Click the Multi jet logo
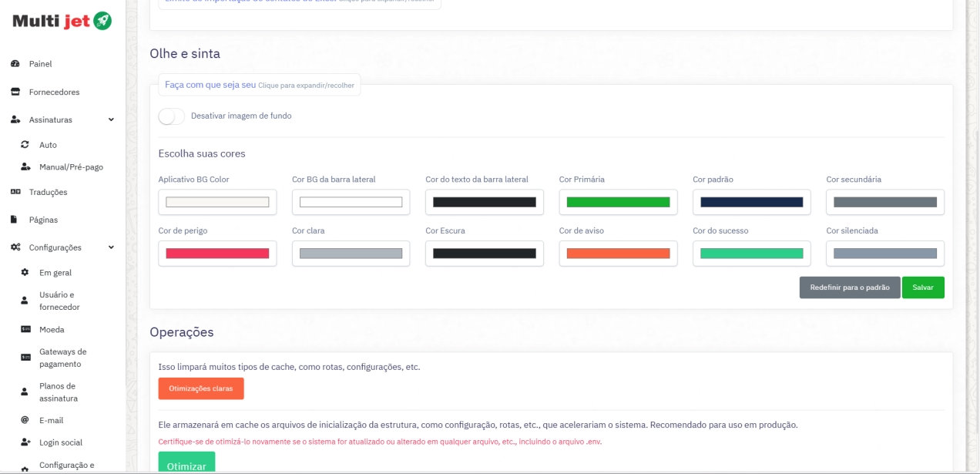Viewport: 980px width, 474px height. (x=62, y=21)
